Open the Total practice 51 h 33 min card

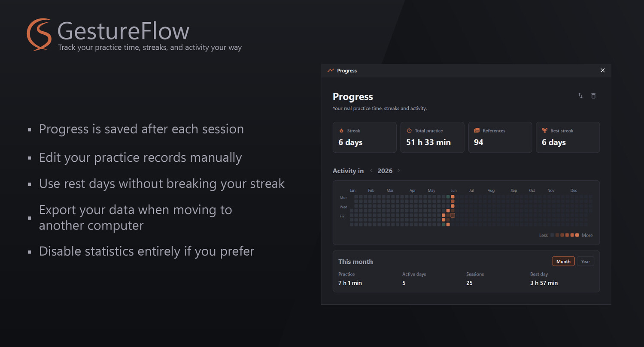432,137
